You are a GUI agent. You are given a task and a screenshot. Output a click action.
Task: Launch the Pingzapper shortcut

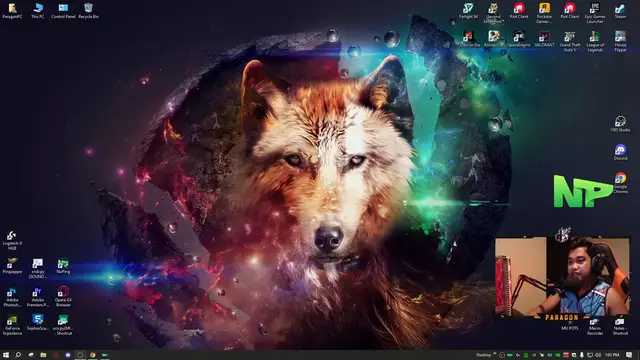pos(12,266)
